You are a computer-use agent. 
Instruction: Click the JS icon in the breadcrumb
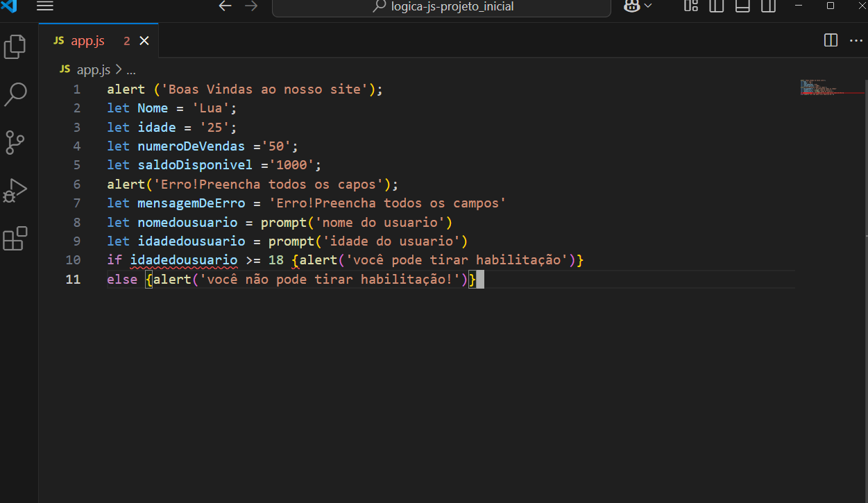coord(65,69)
